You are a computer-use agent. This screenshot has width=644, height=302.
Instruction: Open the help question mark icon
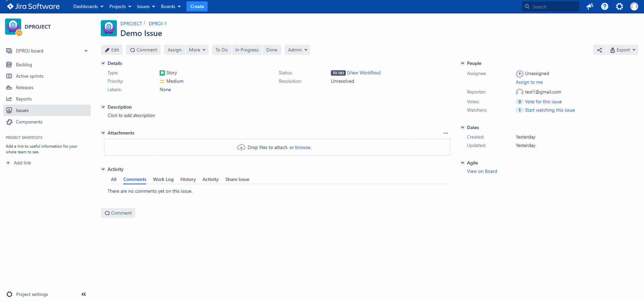(x=605, y=6)
